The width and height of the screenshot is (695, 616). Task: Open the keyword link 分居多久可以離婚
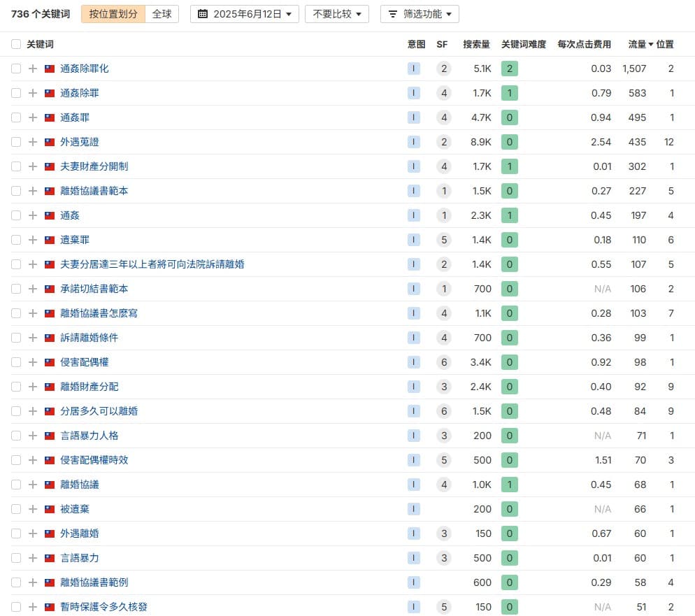(99, 411)
